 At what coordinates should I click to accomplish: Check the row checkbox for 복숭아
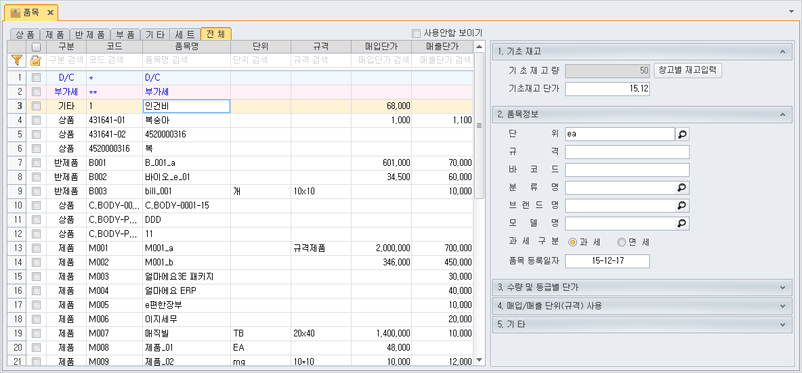[x=36, y=120]
